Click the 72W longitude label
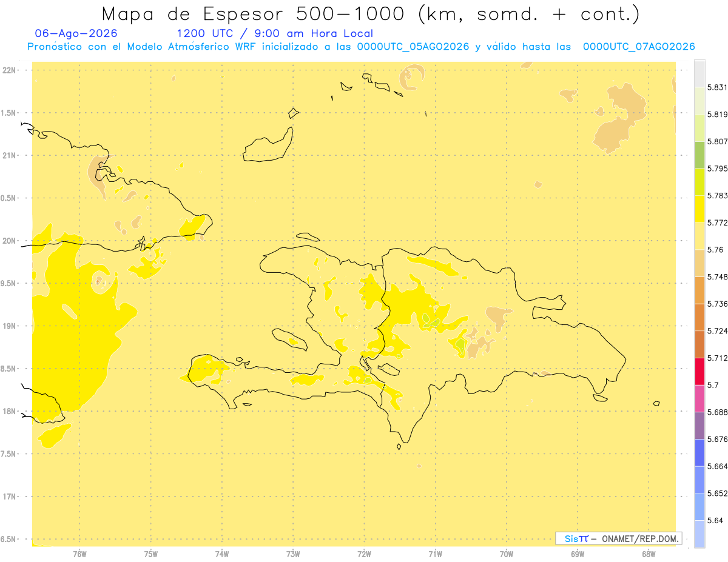The width and height of the screenshot is (728, 562). (364, 554)
